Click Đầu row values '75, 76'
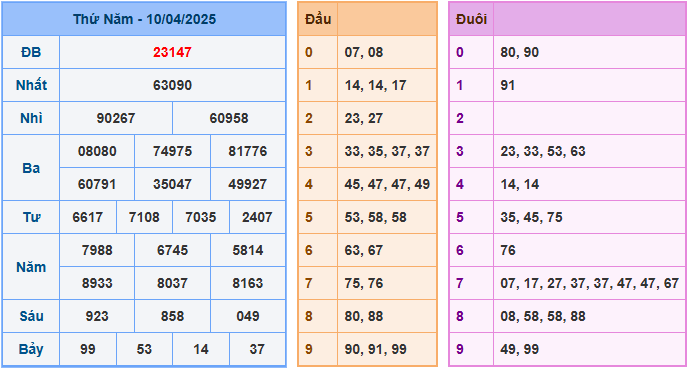Screen dimensions: 689x369 tap(364, 283)
